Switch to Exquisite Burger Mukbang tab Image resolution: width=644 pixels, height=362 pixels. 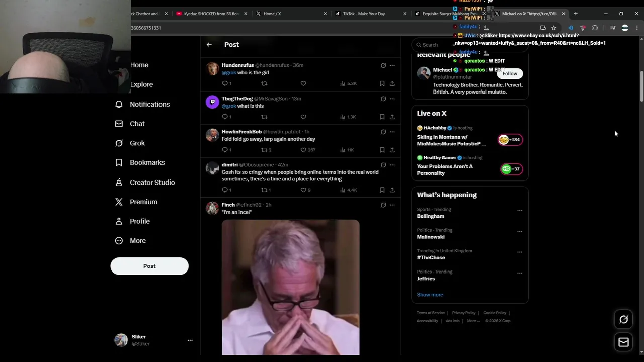[x=450, y=14]
